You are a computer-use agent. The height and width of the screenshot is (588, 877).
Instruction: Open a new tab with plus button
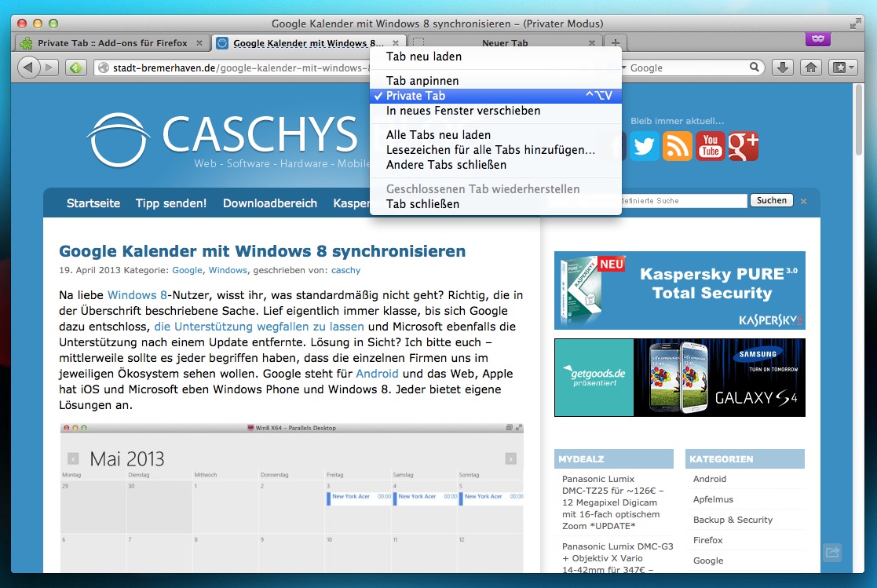click(616, 43)
